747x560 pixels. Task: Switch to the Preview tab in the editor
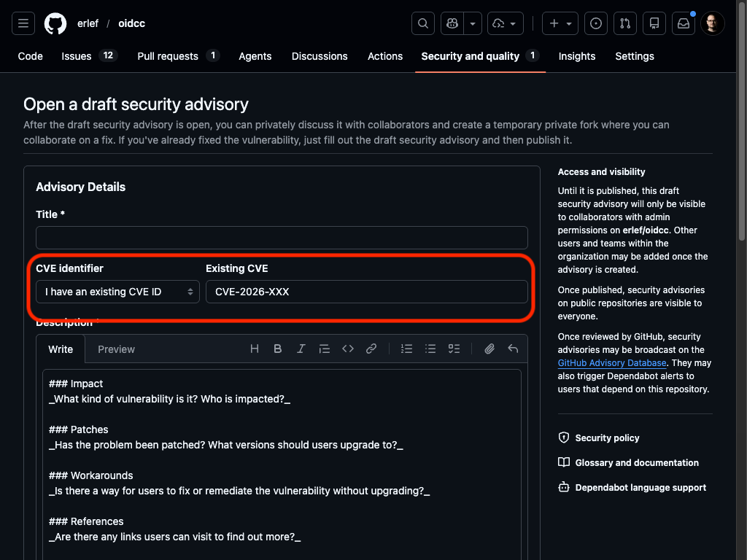point(116,349)
